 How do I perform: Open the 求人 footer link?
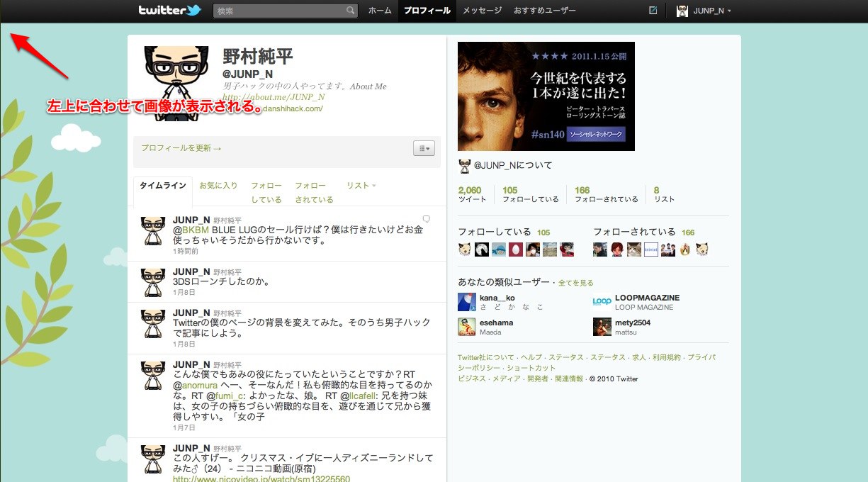coord(638,357)
